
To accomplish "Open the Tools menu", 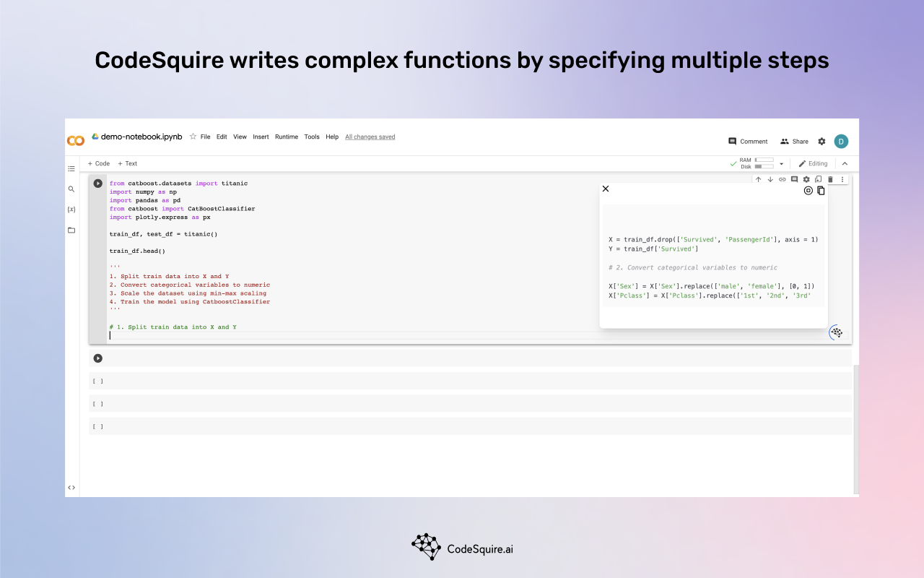I will tap(312, 137).
